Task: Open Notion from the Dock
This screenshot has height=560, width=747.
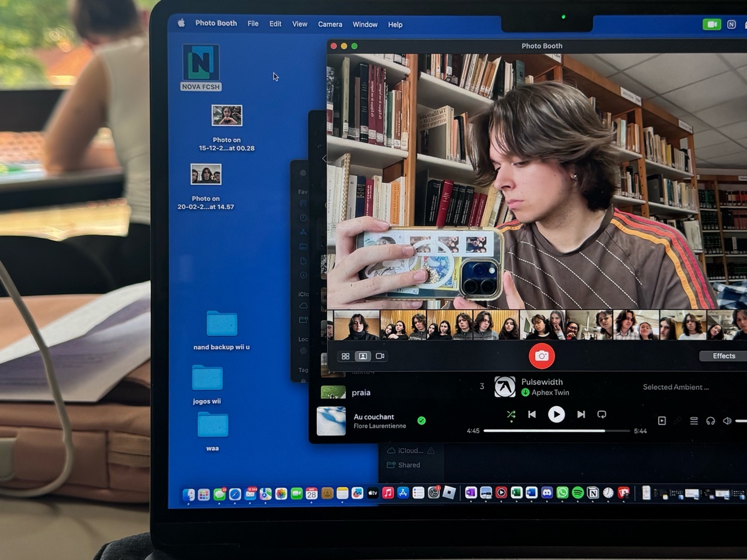Action: pos(593,493)
